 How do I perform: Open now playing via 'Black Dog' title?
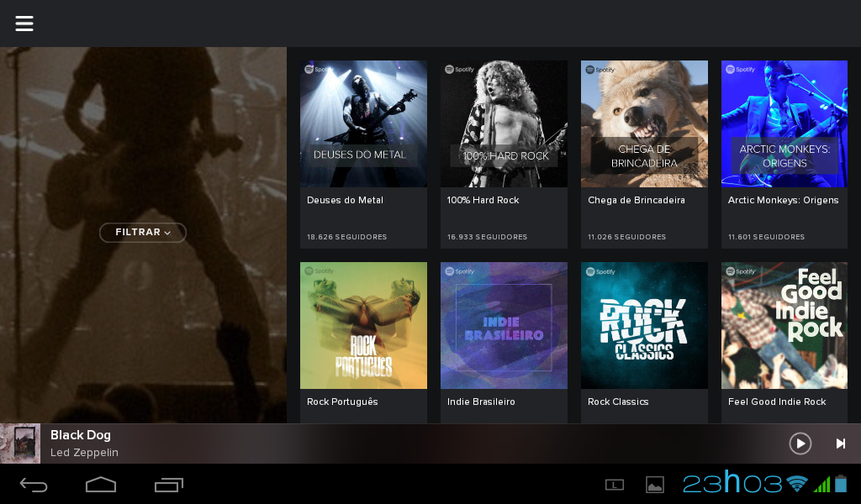click(81, 435)
